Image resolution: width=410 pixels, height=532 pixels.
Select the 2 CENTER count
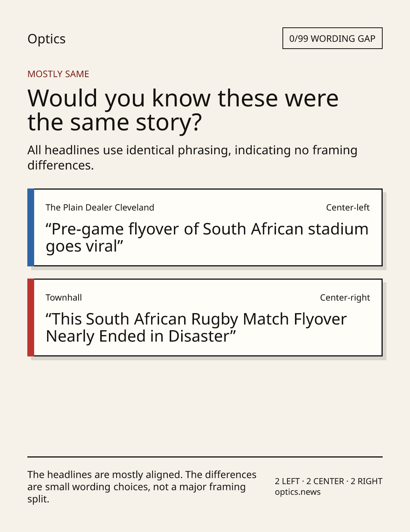tap(325, 481)
